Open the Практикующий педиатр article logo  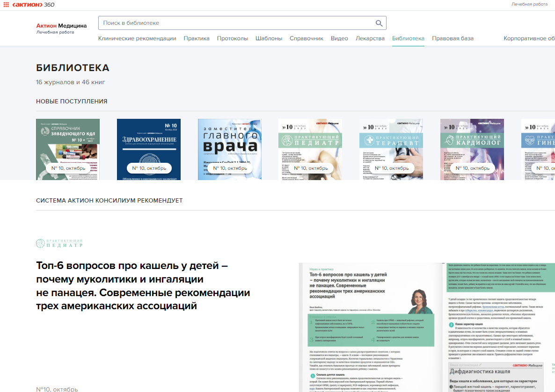tap(59, 243)
